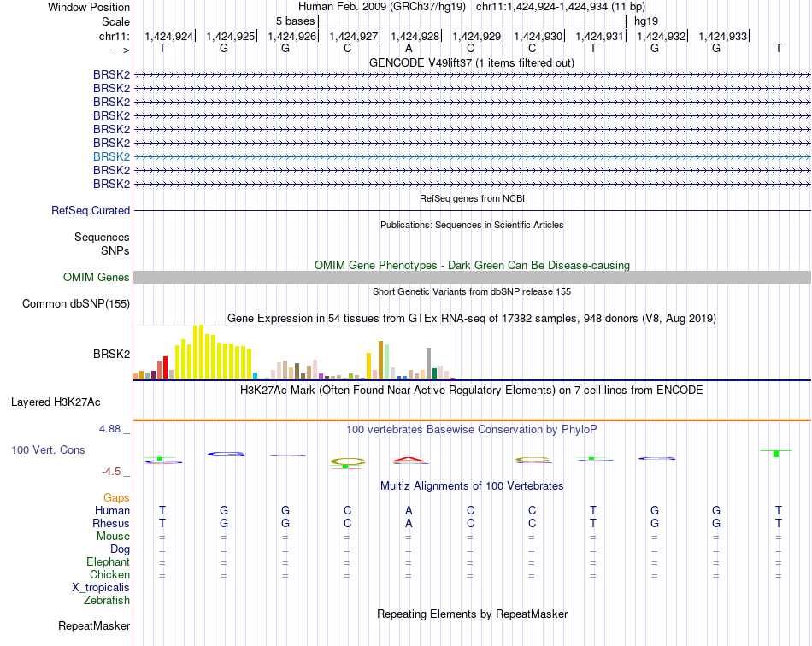
Task: Click the Window Position label
Action: point(89,7)
